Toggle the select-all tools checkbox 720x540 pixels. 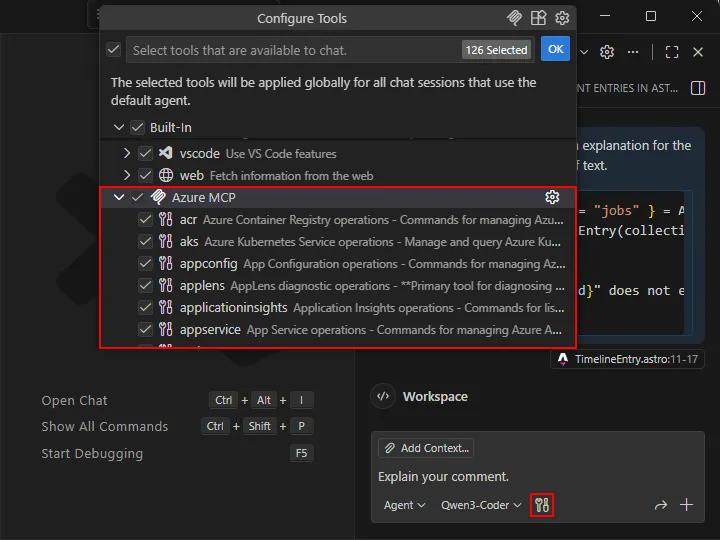click(113, 50)
